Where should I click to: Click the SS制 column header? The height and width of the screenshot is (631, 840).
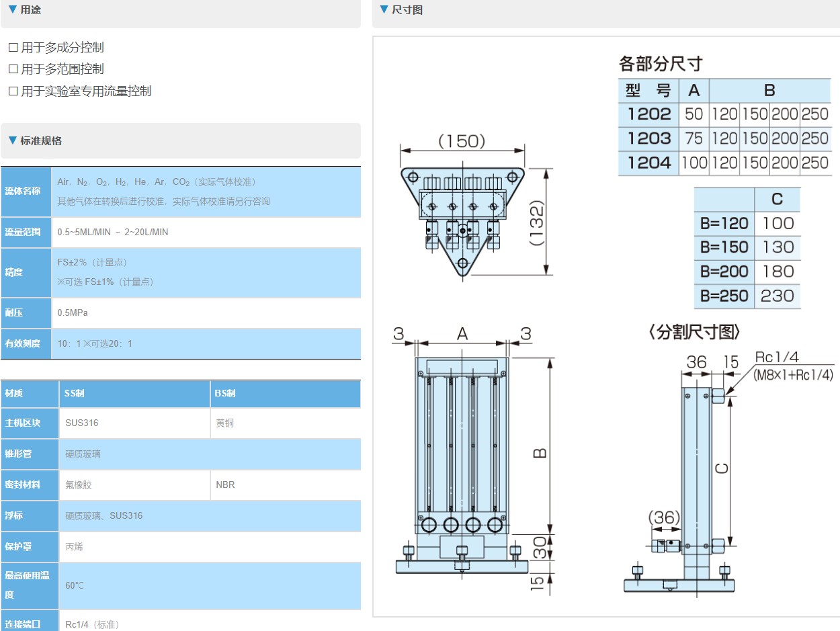pyautogui.click(x=134, y=394)
